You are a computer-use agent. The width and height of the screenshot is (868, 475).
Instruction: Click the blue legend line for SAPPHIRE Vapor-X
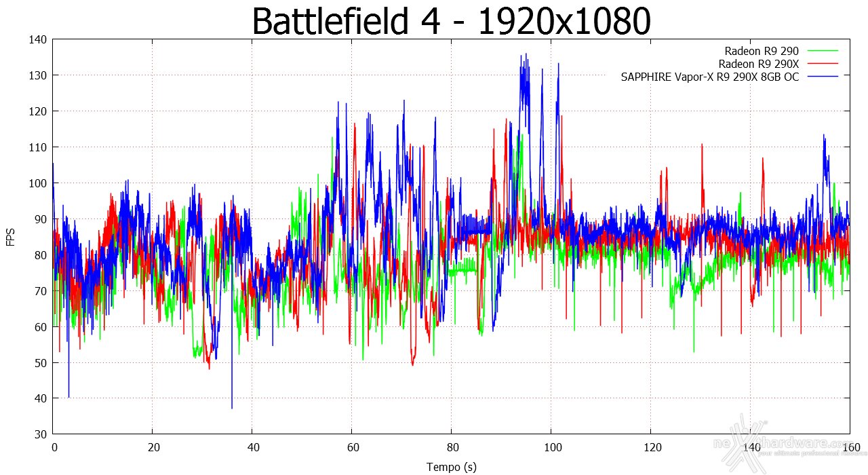point(822,77)
